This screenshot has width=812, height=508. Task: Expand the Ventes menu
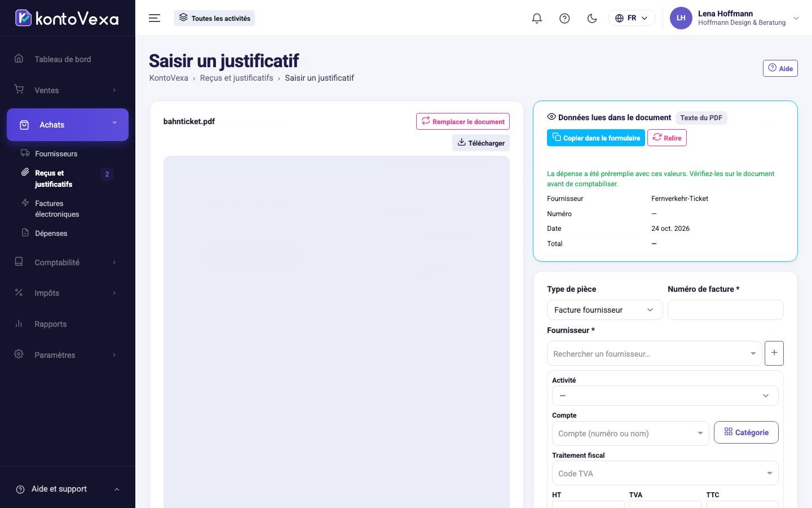(x=68, y=90)
